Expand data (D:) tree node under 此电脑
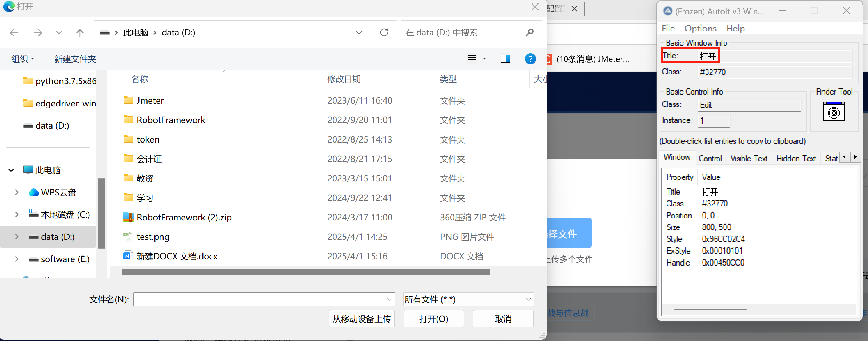This screenshot has width=868, height=341. 17,237
